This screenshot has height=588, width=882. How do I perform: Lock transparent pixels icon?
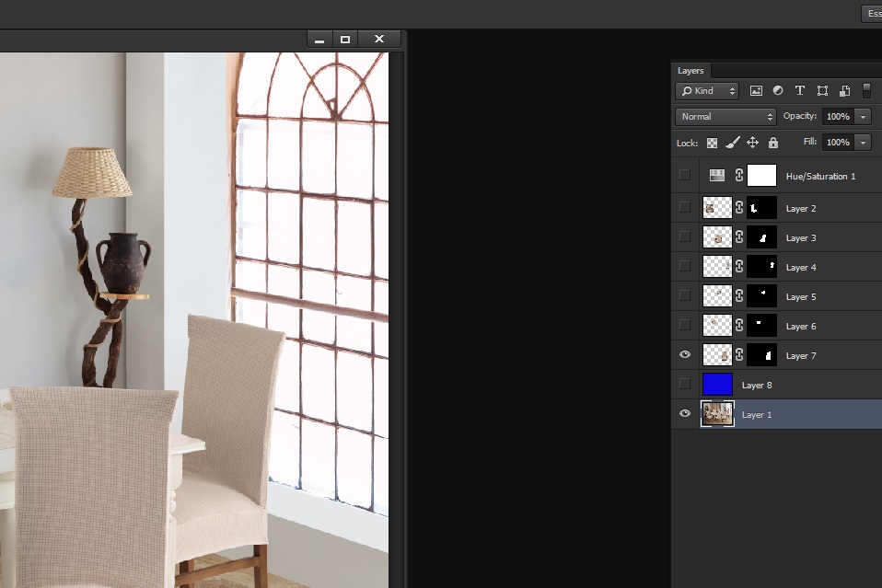pyautogui.click(x=712, y=143)
